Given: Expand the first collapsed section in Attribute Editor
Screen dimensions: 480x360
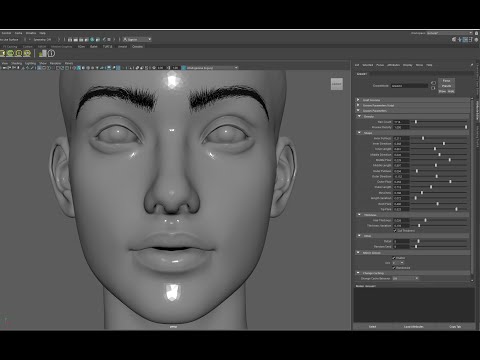Looking at the screenshot, I should click(x=359, y=100).
